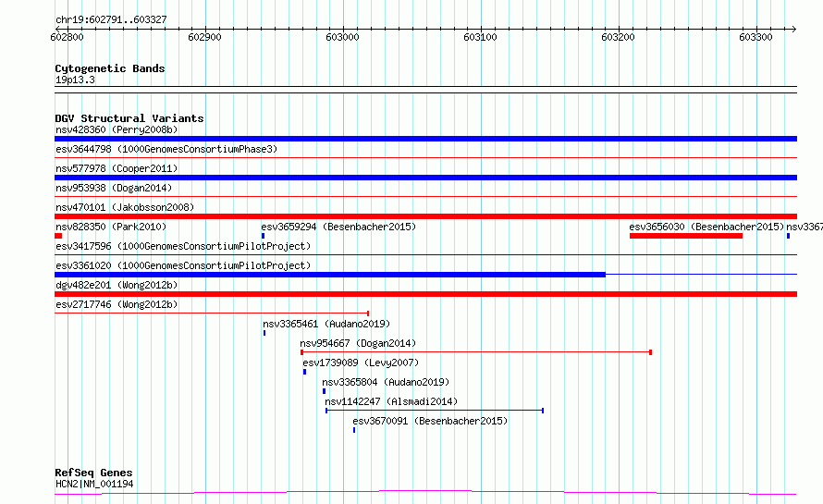Click the chr19:602791..603327 coordinate label

111,20
